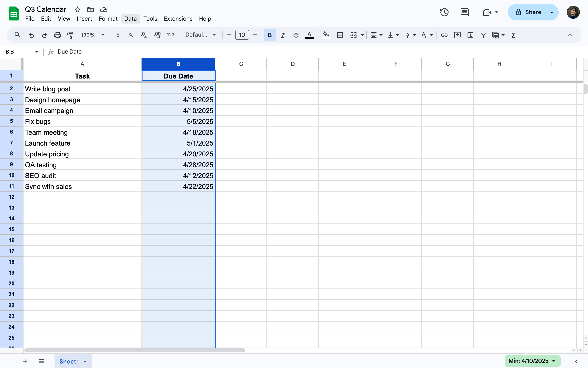The image size is (588, 368).
Task: Open text rotation dropdown
Action: (427, 35)
